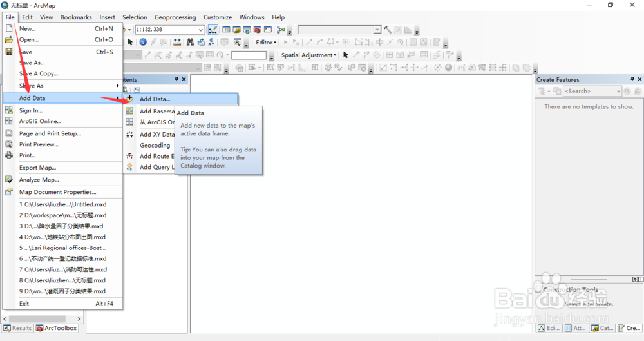Open the Geoprocessing menu
Image resolution: width=644 pixels, height=341 pixels.
(x=175, y=17)
